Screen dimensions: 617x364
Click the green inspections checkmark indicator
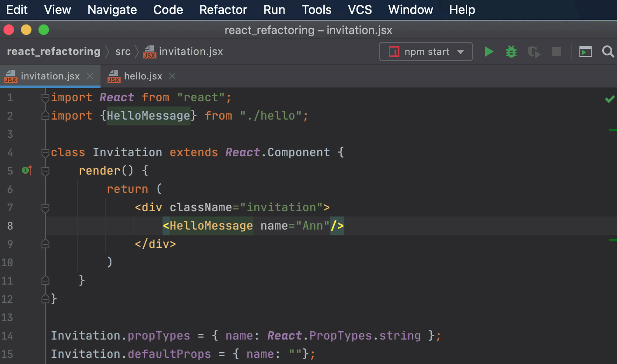click(610, 99)
